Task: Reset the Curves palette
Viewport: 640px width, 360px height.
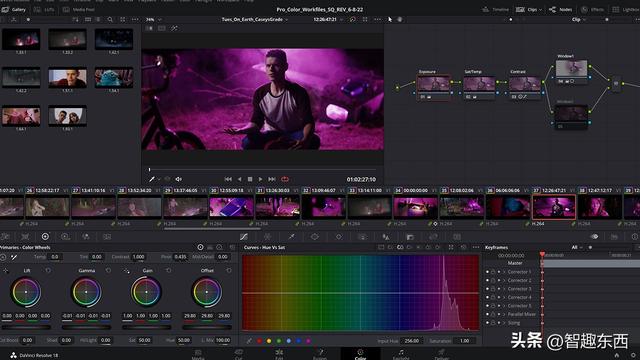Action: point(463,247)
